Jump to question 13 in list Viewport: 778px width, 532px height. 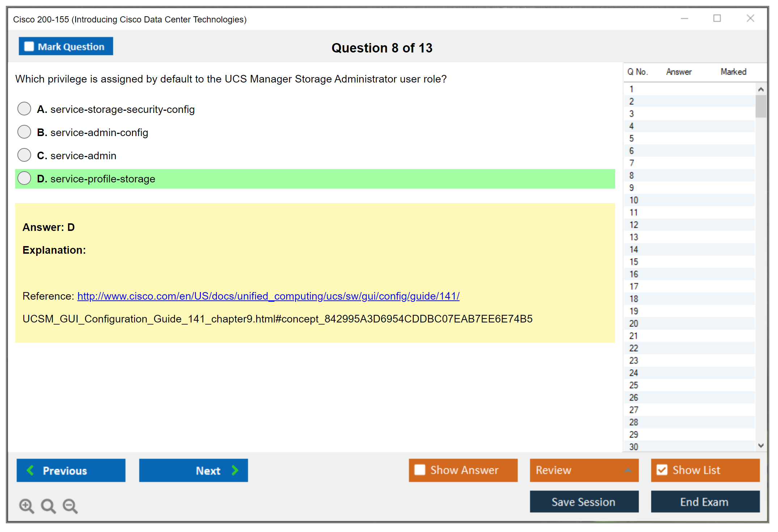click(x=634, y=237)
